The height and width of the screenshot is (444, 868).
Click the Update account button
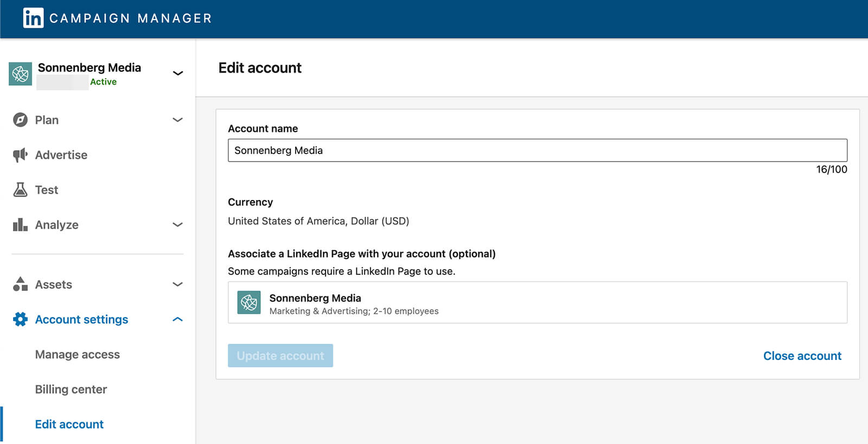(x=280, y=356)
